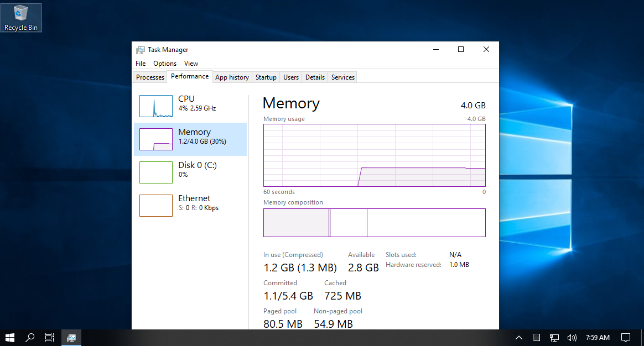Click the 'N/A' slots value

[x=455, y=255]
